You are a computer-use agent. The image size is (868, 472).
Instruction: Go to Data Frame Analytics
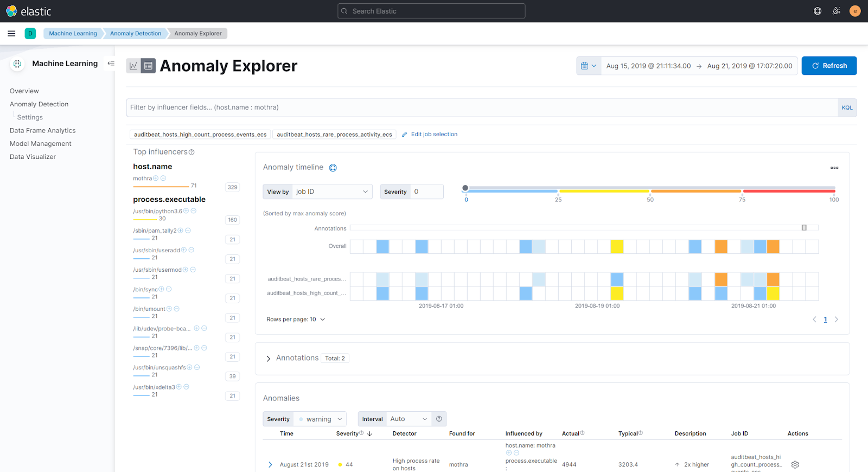point(42,130)
